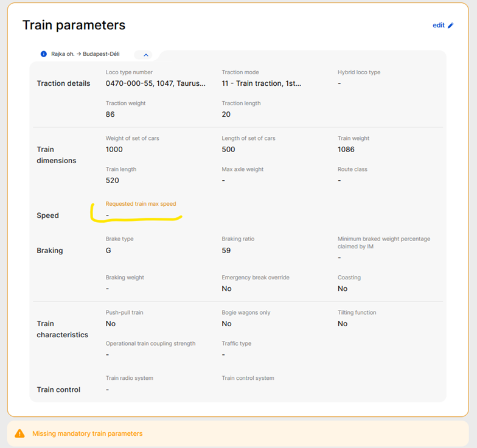Click the Speed section label
Image resolution: width=477 pixels, height=448 pixels.
tap(47, 215)
